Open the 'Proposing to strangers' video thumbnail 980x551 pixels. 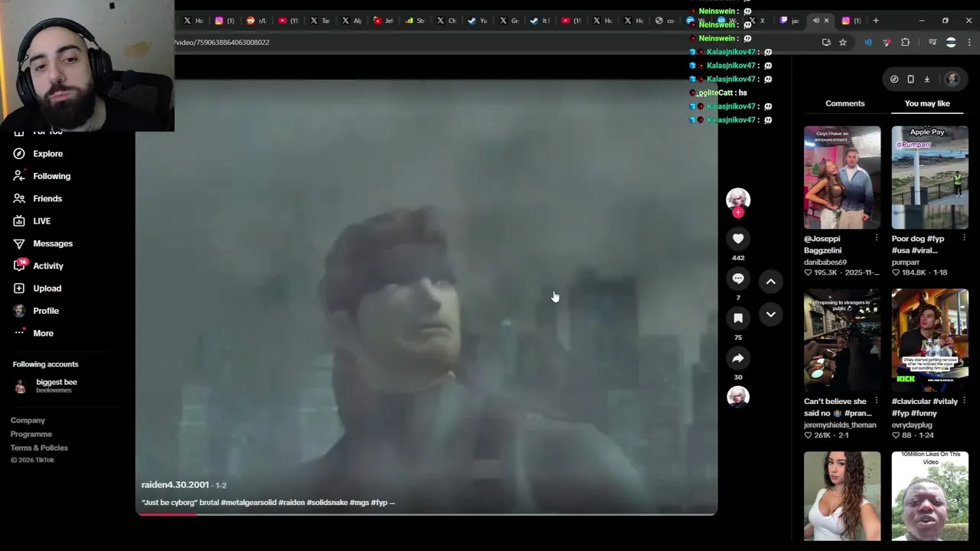[842, 340]
